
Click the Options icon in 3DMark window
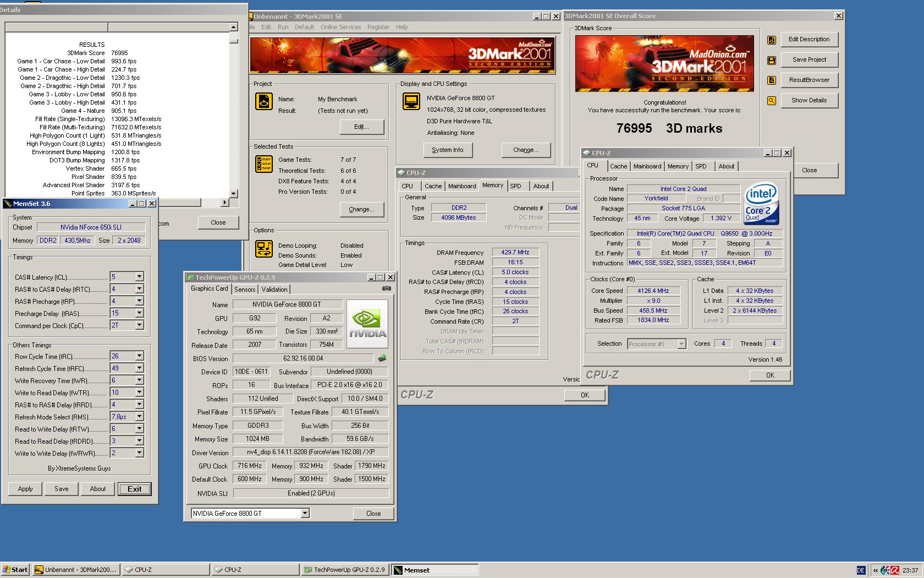264,249
